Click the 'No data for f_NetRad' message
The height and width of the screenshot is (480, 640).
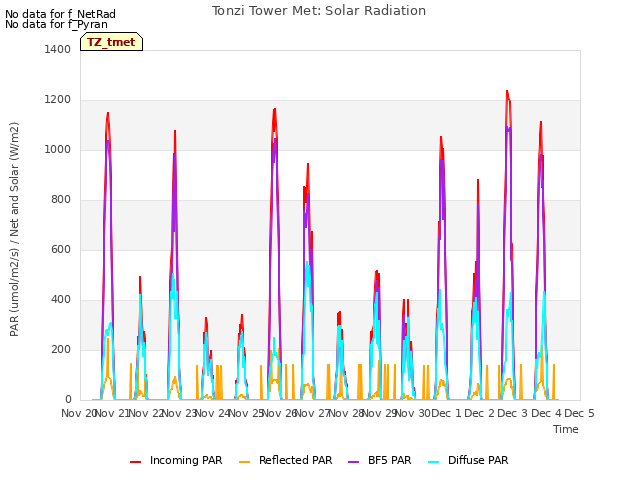click(x=60, y=14)
